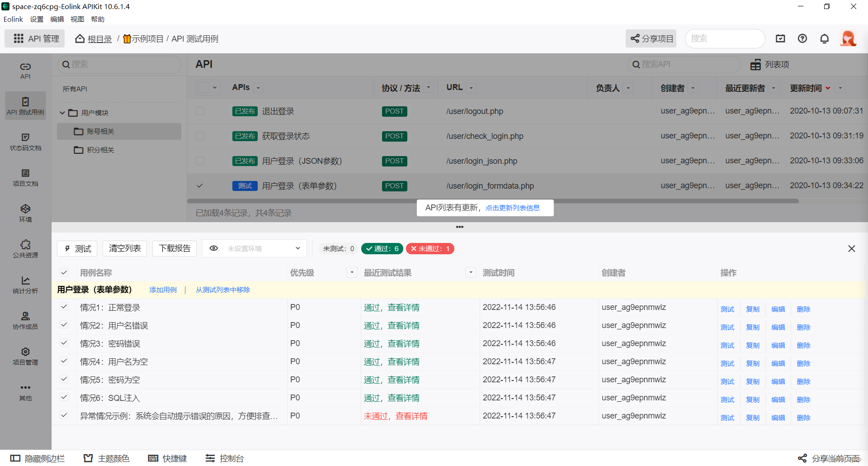868x466 pixels.
Task: Open 环境 settings in sidebar
Action: [x=25, y=214]
